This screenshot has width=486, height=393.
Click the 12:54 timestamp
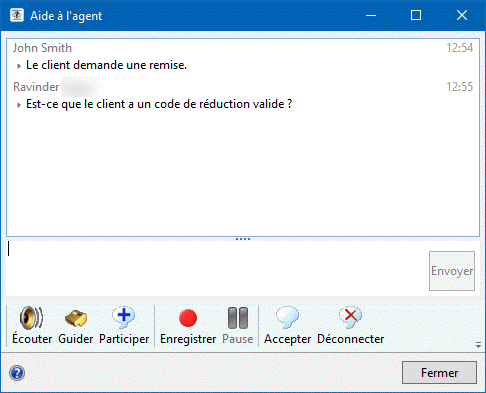click(x=460, y=48)
